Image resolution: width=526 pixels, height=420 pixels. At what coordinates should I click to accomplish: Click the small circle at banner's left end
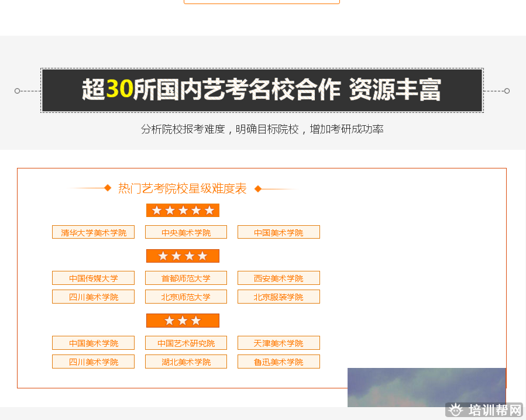tap(18, 91)
